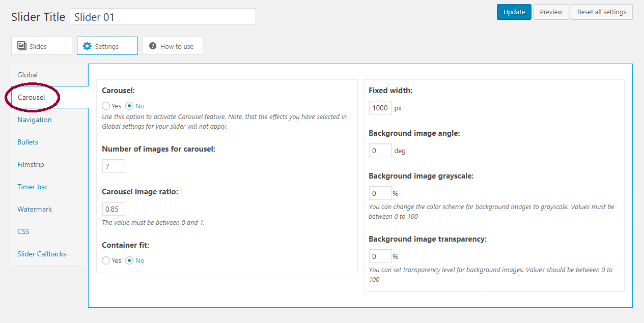Click the 'Container fit:' label
The height and width of the screenshot is (323, 644).
pos(125,245)
